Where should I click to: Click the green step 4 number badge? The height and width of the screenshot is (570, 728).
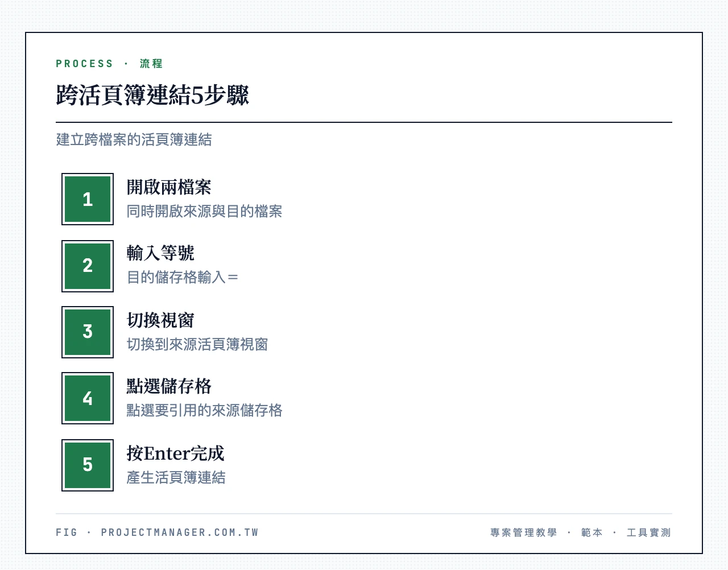(x=88, y=398)
